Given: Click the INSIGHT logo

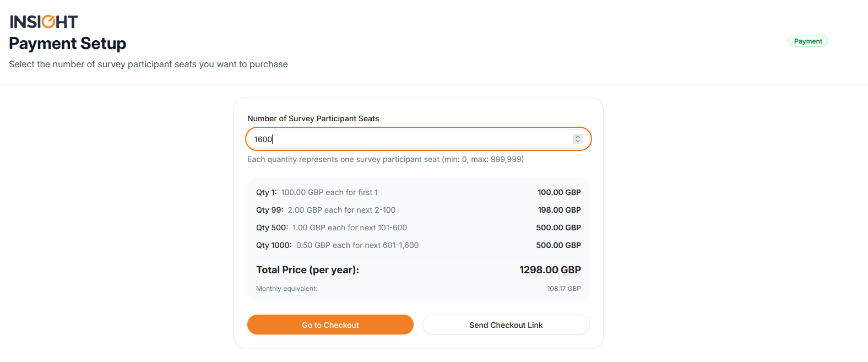Looking at the screenshot, I should tap(44, 21).
